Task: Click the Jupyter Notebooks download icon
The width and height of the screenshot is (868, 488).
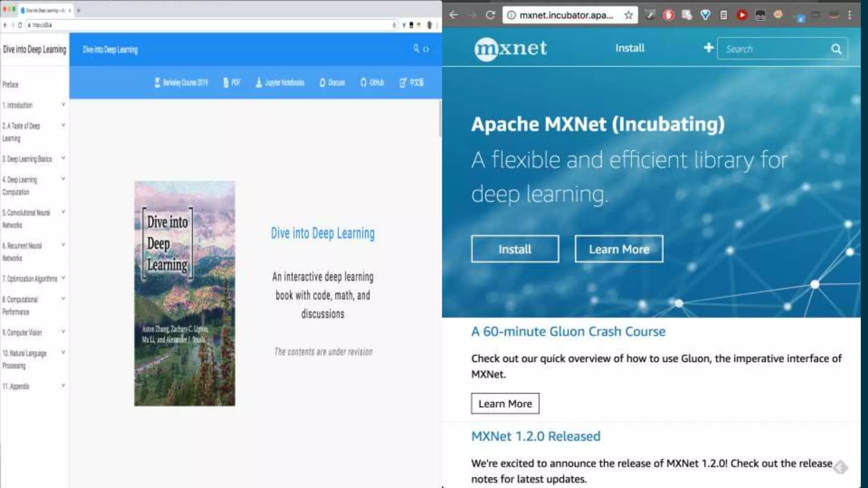Action: click(259, 83)
